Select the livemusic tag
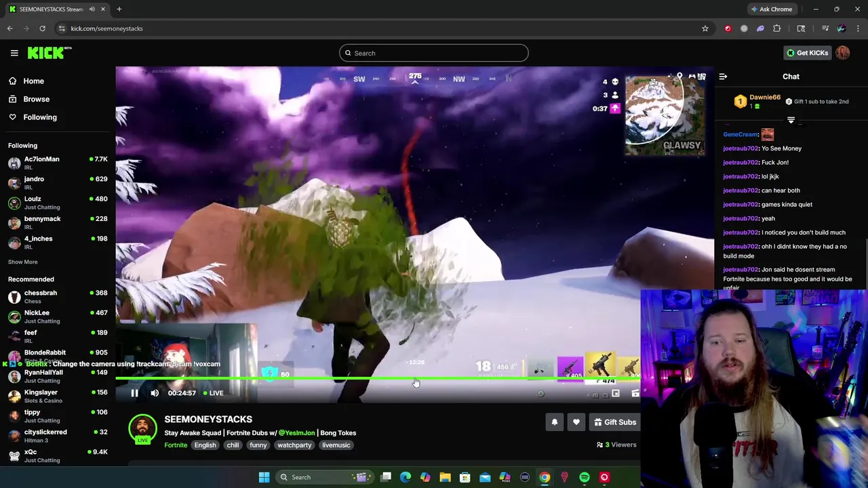This screenshot has height=488, width=868. pos(336,445)
